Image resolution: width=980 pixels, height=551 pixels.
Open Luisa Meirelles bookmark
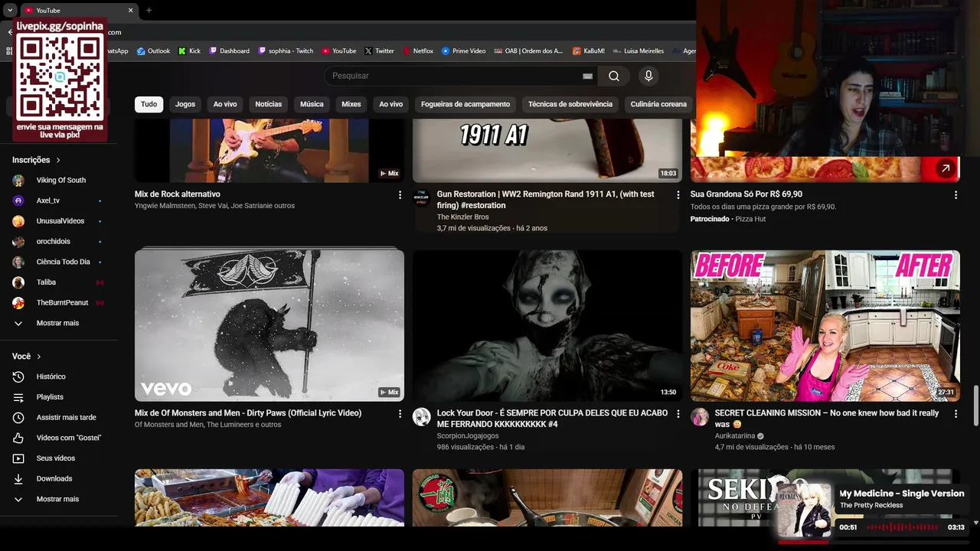638,51
